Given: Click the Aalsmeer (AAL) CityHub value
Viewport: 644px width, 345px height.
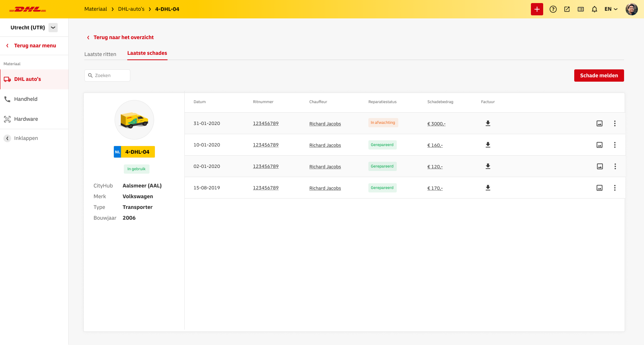Looking at the screenshot, I should [x=142, y=186].
